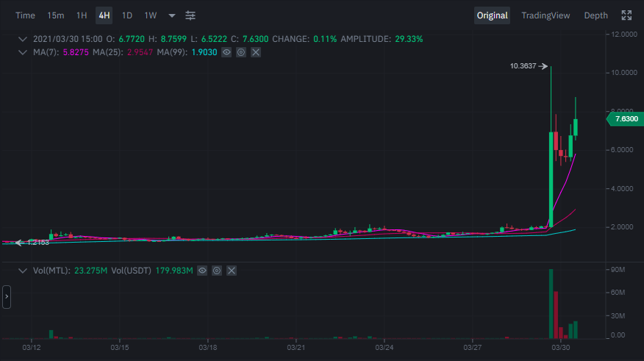The image size is (644, 361).
Task: Expand the left side panel arrow
Action: [x=6, y=297]
